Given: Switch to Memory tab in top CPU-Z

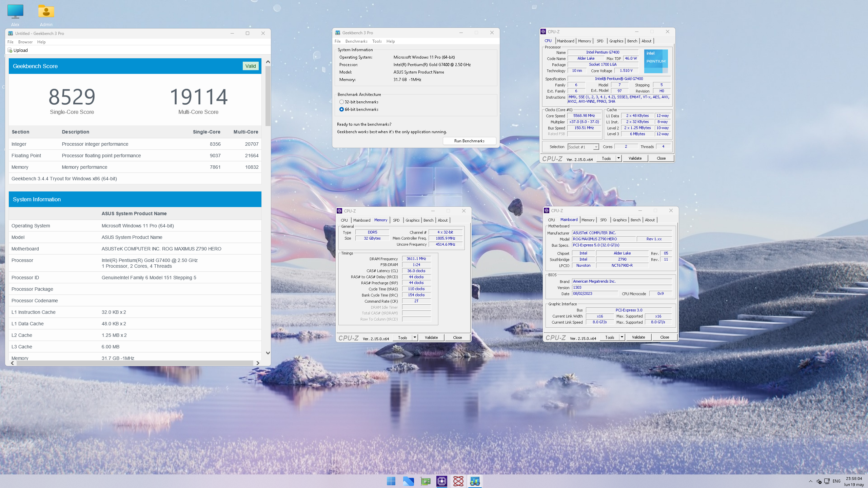Looking at the screenshot, I should [x=585, y=41].
